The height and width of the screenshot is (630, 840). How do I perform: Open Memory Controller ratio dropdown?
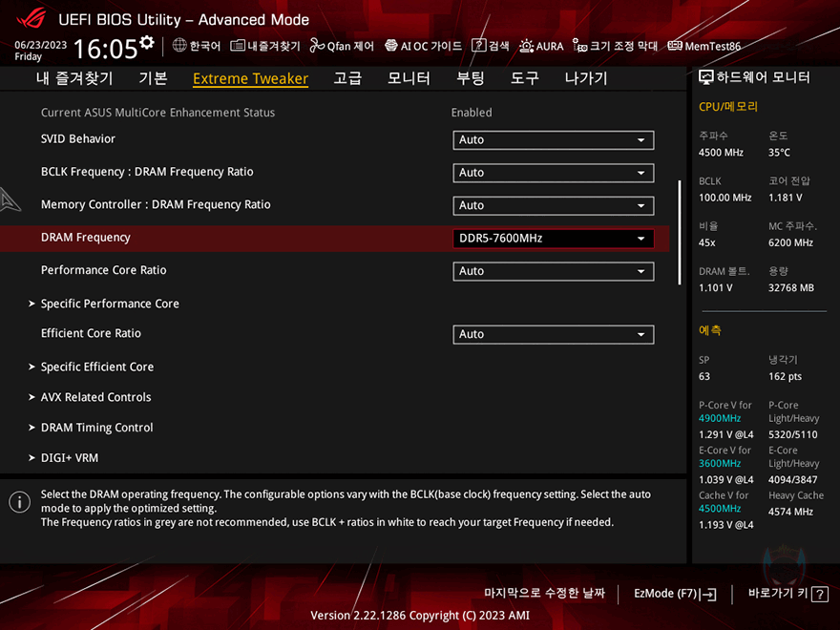(x=554, y=205)
